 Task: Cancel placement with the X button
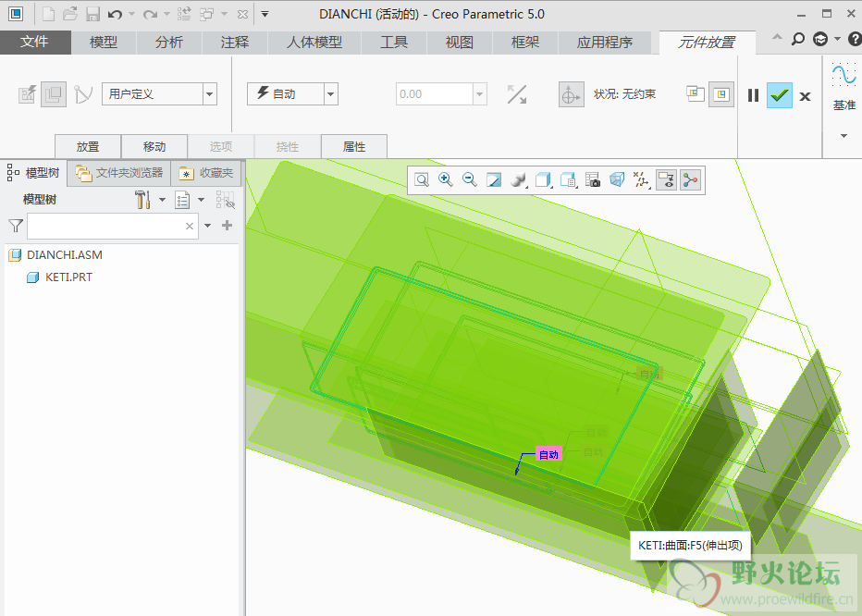pyautogui.click(x=805, y=96)
